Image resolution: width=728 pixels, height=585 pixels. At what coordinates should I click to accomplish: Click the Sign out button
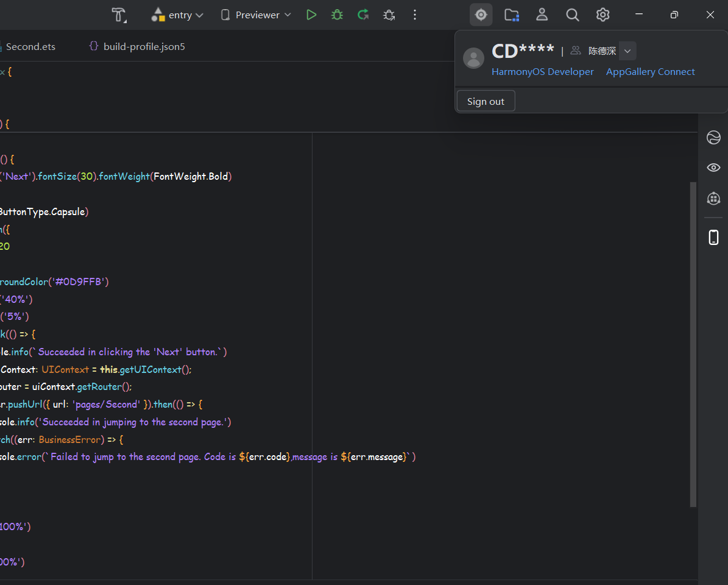pos(486,101)
